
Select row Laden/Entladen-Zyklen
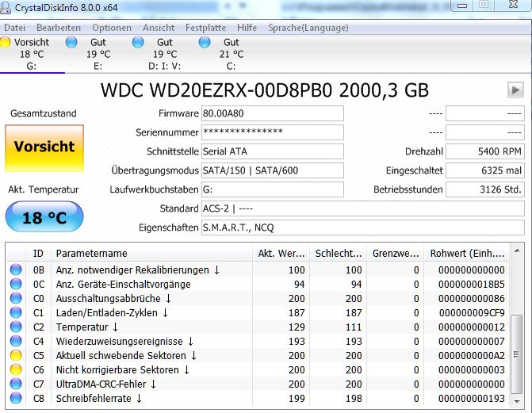258,312
